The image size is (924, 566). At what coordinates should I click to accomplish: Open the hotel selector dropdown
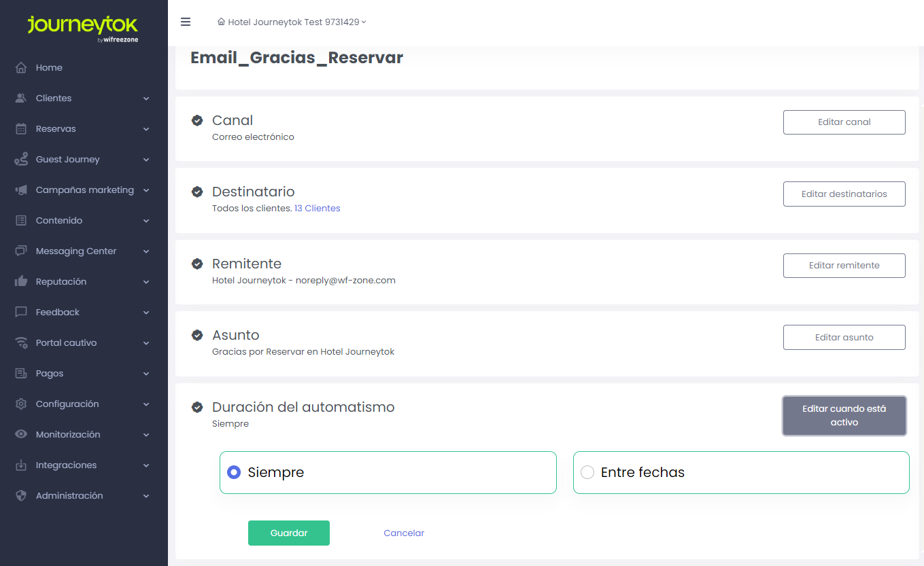click(x=292, y=22)
